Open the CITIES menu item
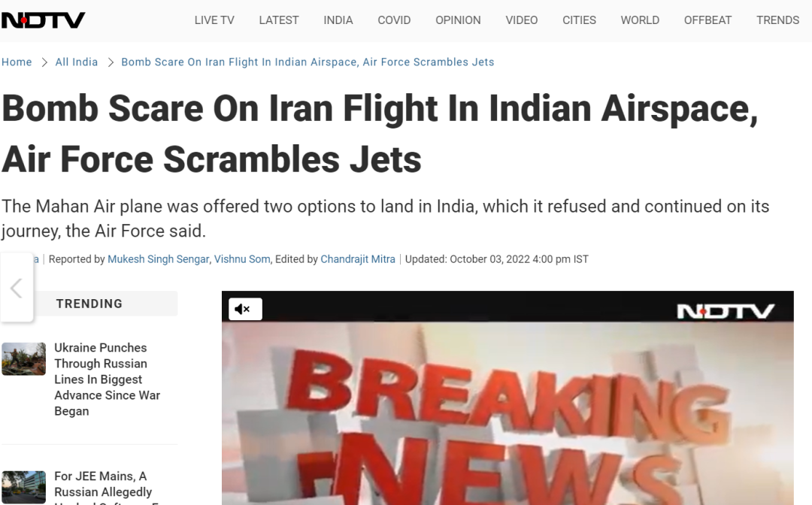This screenshot has height=505, width=812. click(x=580, y=20)
